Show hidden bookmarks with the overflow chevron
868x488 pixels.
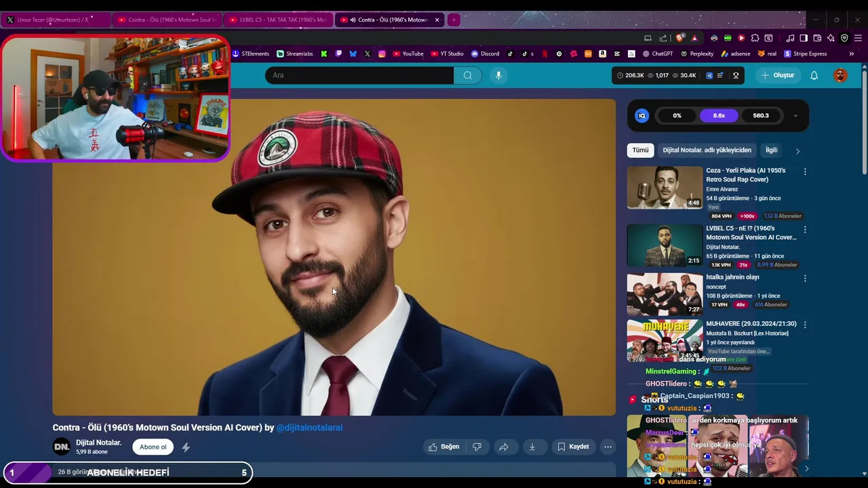click(x=851, y=54)
